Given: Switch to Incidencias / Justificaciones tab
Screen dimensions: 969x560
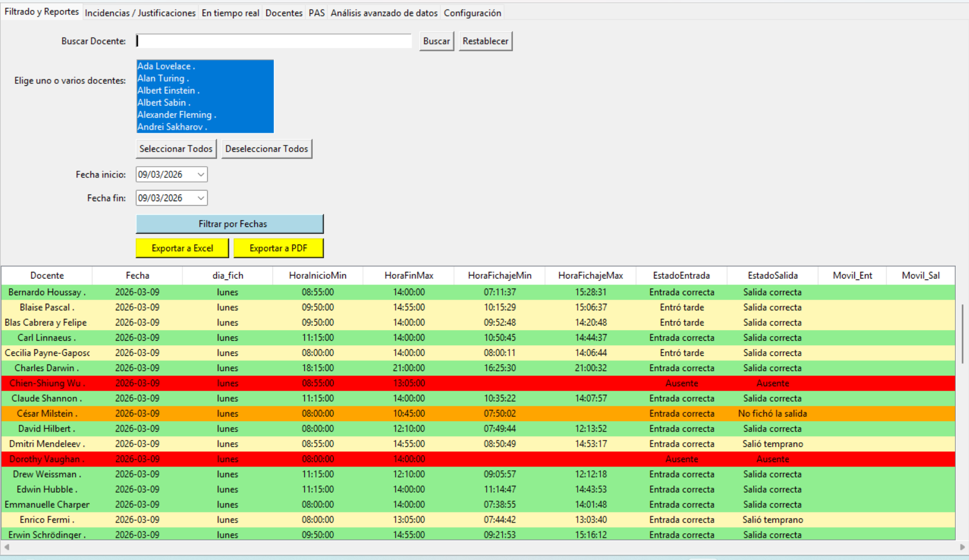Looking at the screenshot, I should 140,13.
